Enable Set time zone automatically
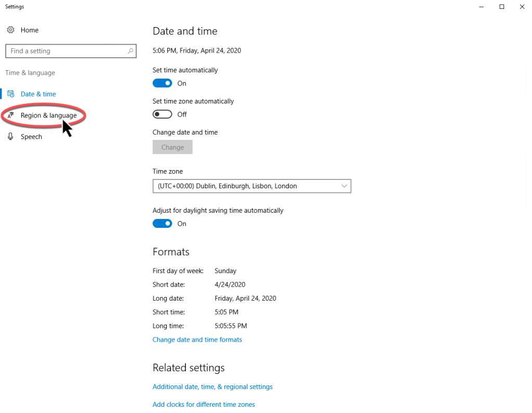The image size is (532, 413). pos(162,114)
